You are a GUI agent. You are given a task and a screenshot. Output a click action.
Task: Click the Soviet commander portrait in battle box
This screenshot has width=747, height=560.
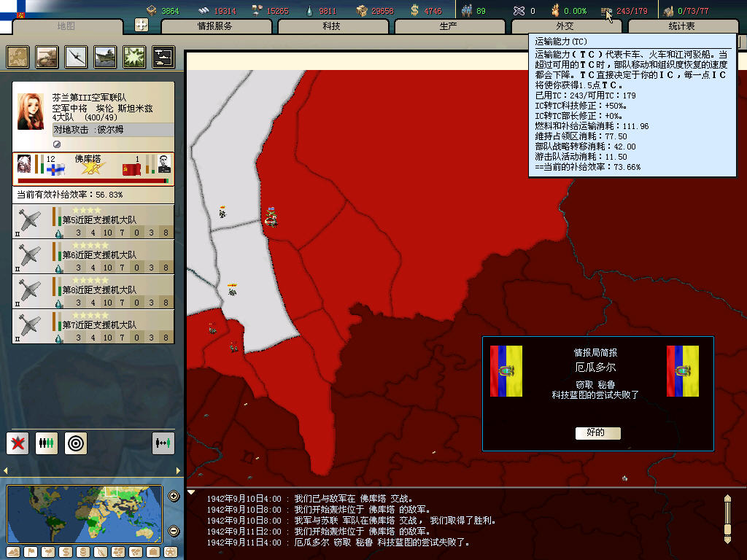pyautogui.click(x=164, y=164)
